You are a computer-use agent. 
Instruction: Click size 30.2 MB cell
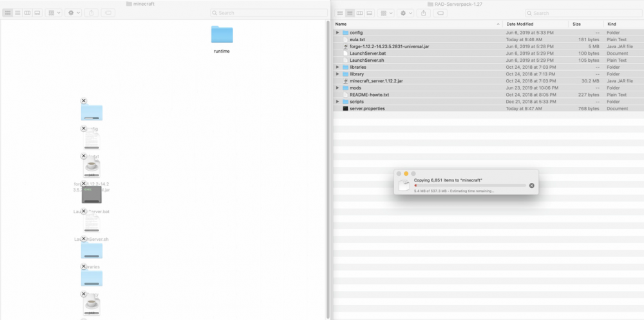click(591, 81)
